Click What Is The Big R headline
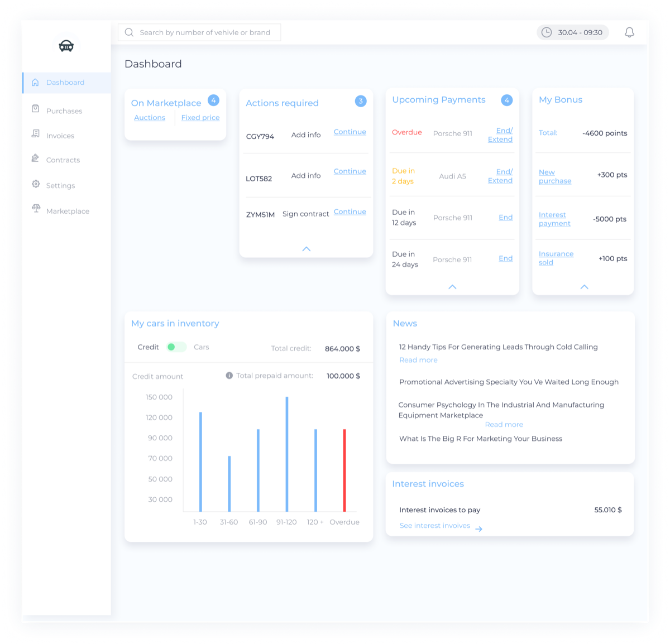This screenshot has height=644, width=670. [481, 439]
